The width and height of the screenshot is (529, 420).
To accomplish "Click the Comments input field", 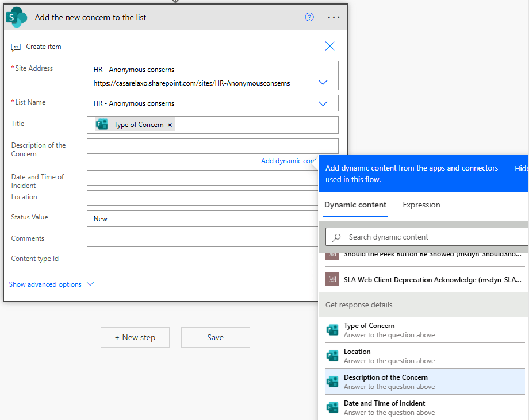I will 201,239.
